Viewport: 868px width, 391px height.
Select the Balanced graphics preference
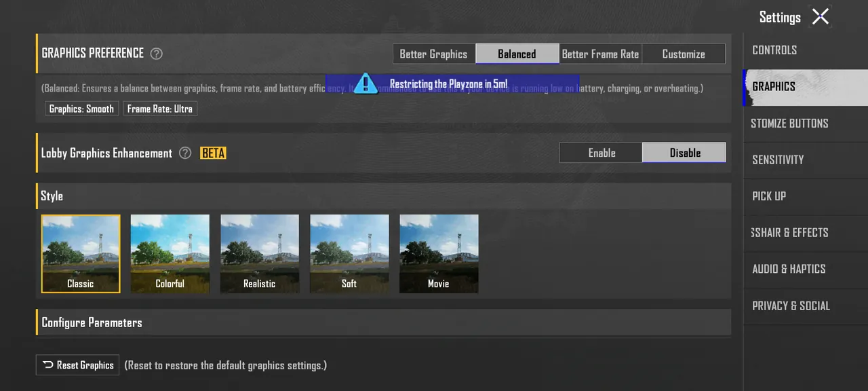click(x=517, y=54)
